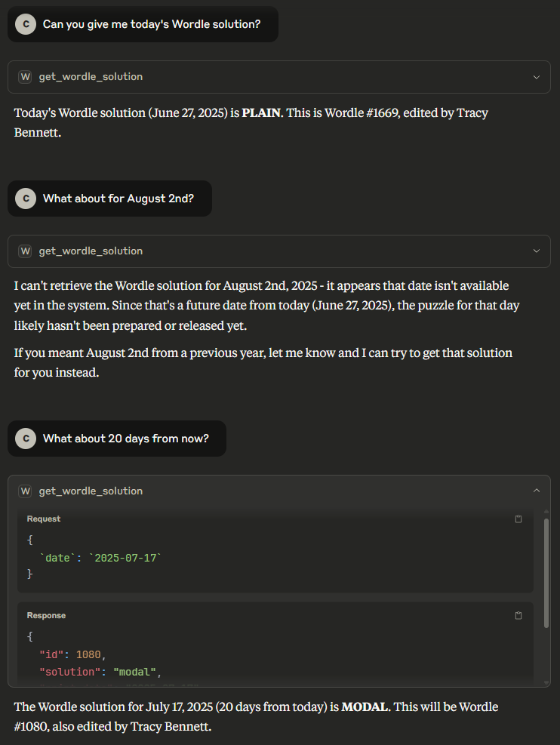Click the avatar next to "What about for August 2nd?"
The height and width of the screenshot is (745, 560).
tap(26, 199)
